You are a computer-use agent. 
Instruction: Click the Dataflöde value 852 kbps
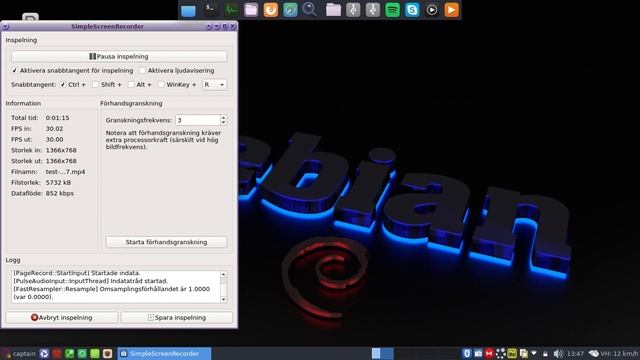point(60,193)
